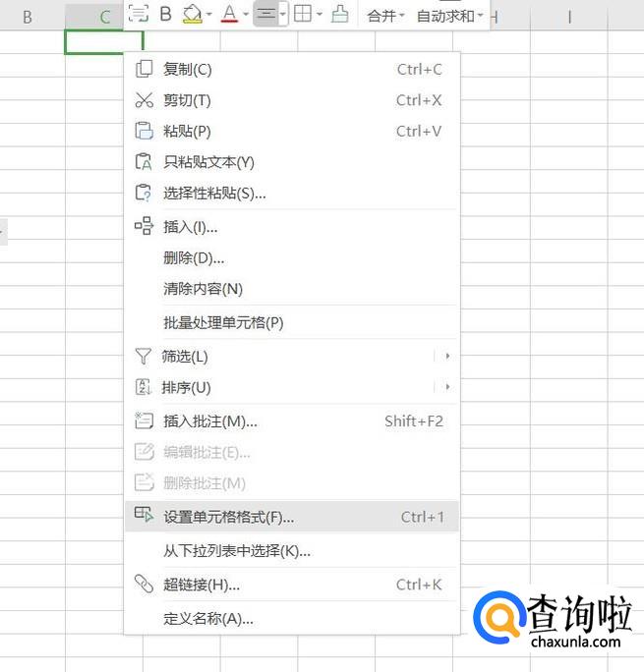Image resolution: width=644 pixels, height=672 pixels.
Task: Click the Bold B icon in mini toolbar
Action: click(x=165, y=14)
